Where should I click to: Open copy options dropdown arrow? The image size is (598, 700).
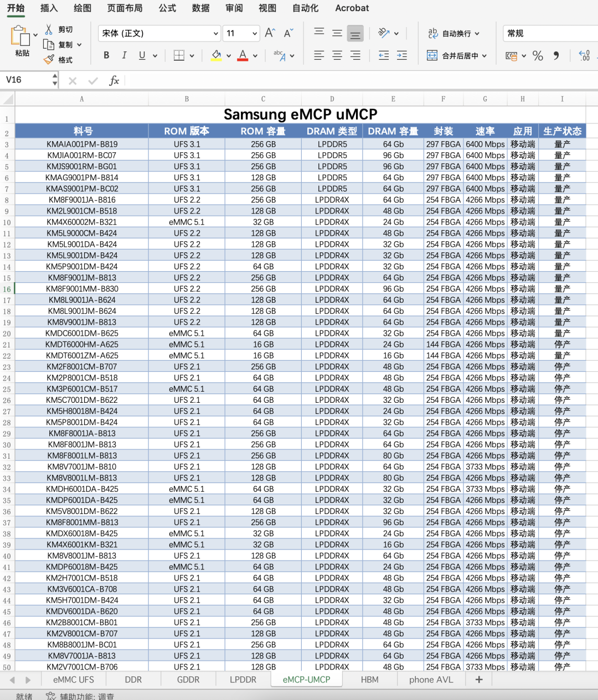point(79,45)
